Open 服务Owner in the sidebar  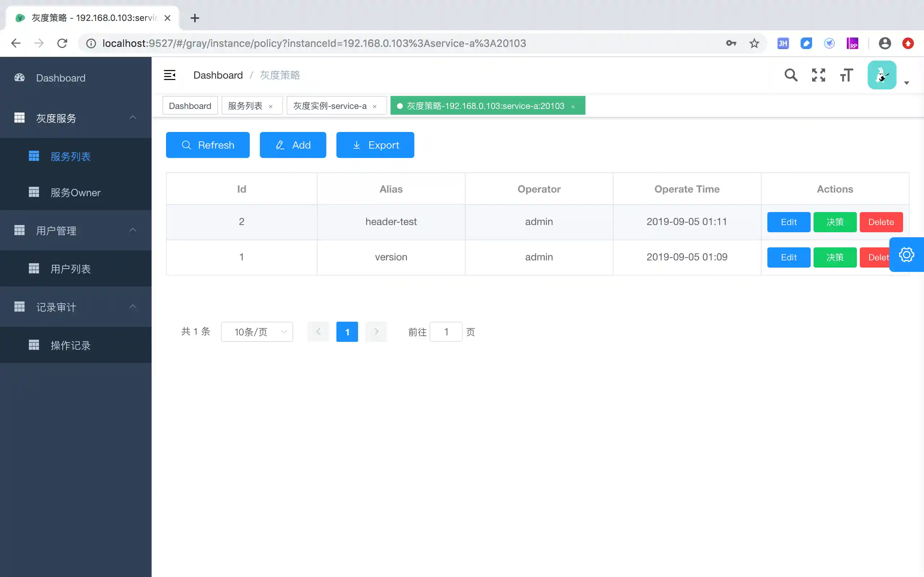pos(75,192)
